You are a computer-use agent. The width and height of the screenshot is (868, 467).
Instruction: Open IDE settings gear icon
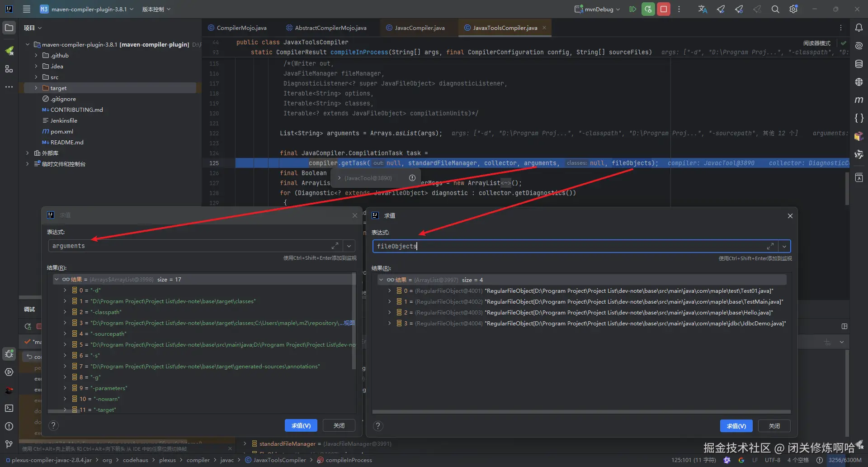pyautogui.click(x=793, y=9)
